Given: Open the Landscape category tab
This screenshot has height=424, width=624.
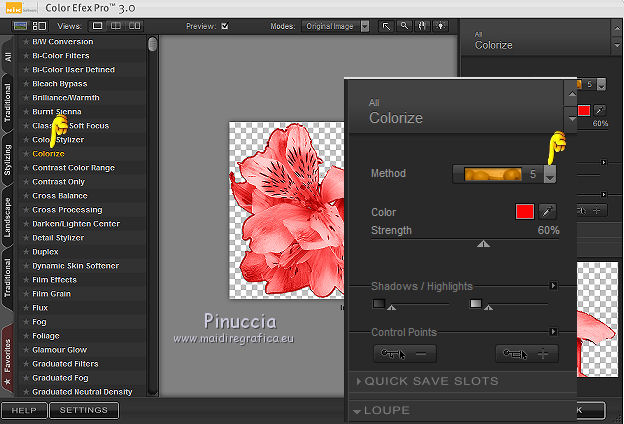Looking at the screenshot, I should pos(8,220).
